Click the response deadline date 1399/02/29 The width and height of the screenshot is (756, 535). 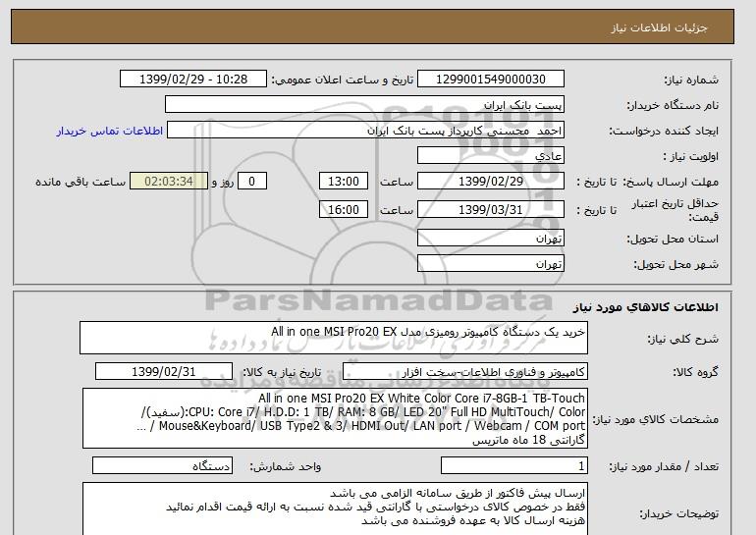click(x=490, y=182)
